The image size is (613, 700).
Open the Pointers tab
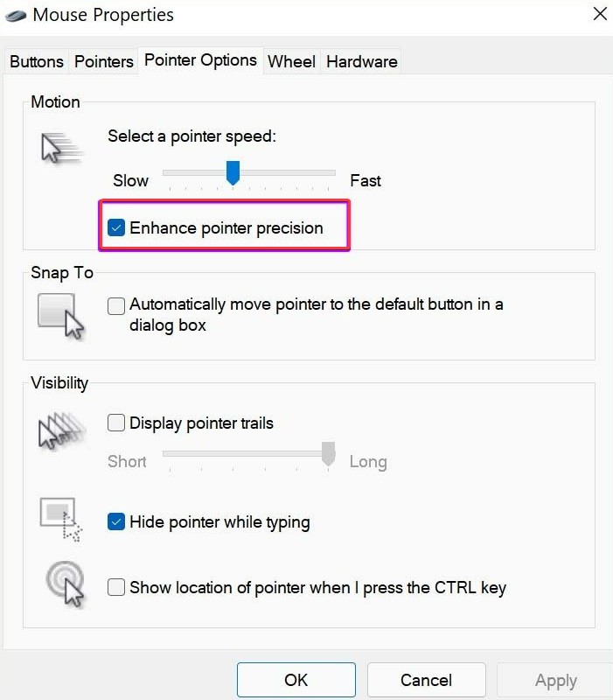click(x=104, y=62)
